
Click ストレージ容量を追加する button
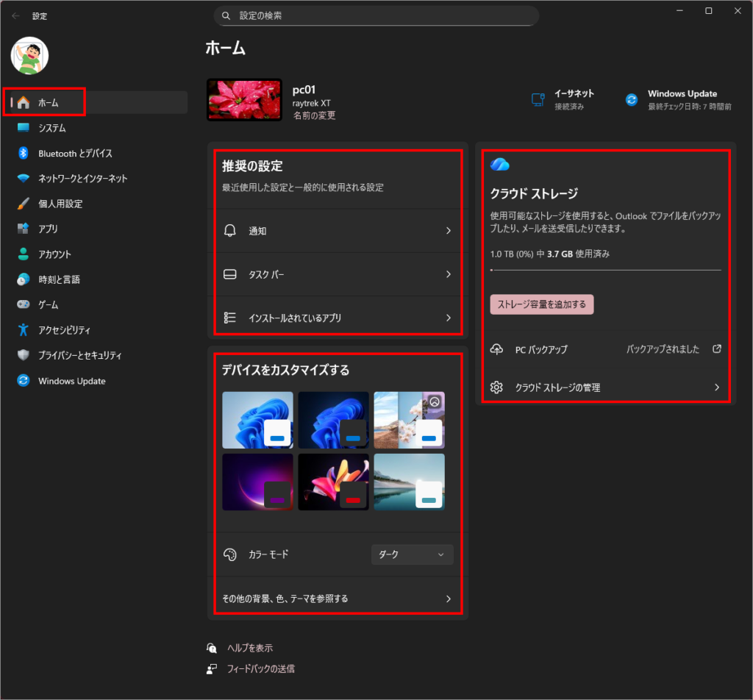542,304
